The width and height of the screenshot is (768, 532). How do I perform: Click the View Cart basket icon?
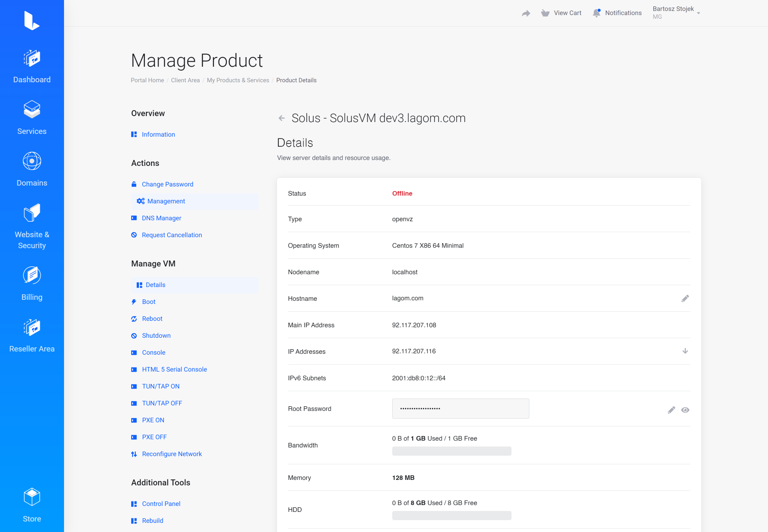pyautogui.click(x=545, y=13)
